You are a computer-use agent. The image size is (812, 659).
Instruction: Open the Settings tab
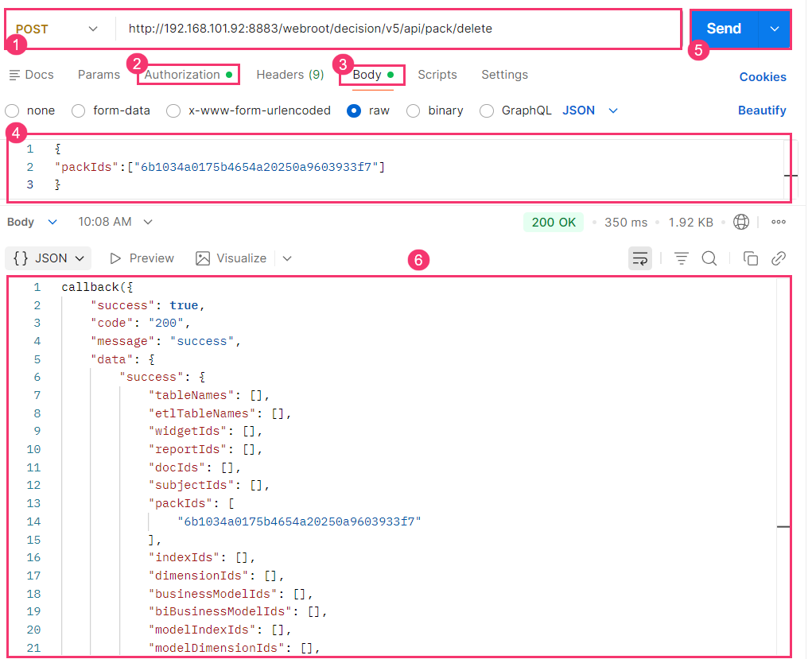pos(505,75)
